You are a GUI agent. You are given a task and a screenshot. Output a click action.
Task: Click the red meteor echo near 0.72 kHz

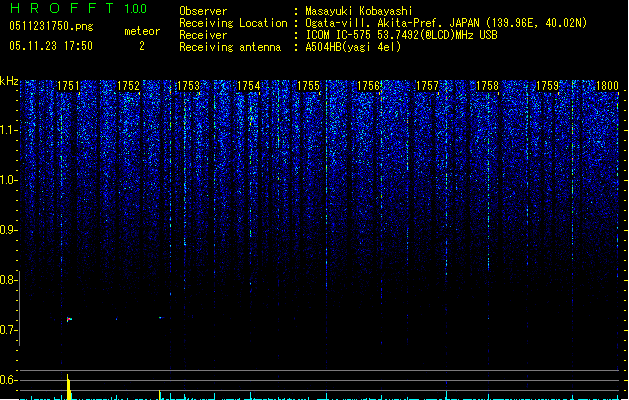pyautogui.click(x=68, y=319)
